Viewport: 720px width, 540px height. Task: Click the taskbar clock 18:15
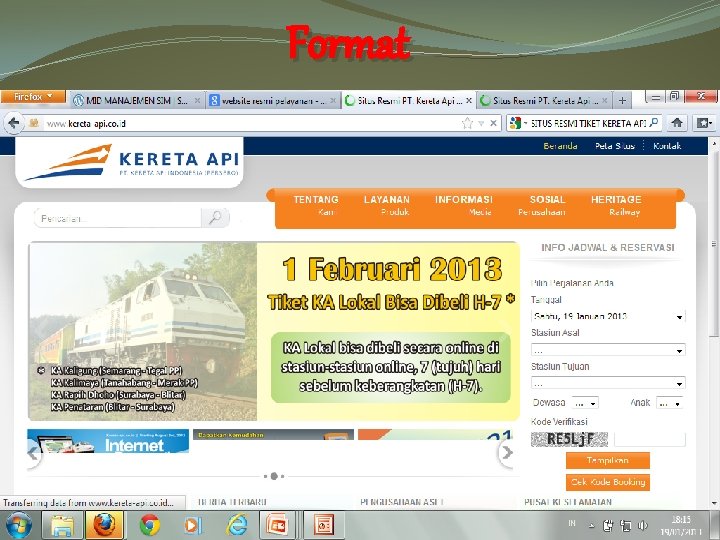(681, 525)
